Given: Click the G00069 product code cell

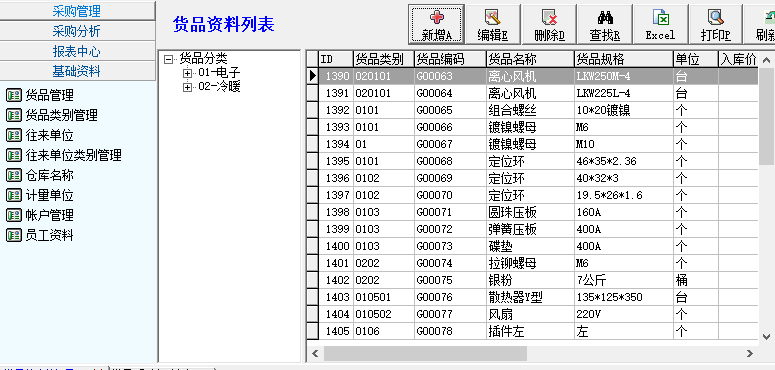Looking at the screenshot, I should pos(450,178).
